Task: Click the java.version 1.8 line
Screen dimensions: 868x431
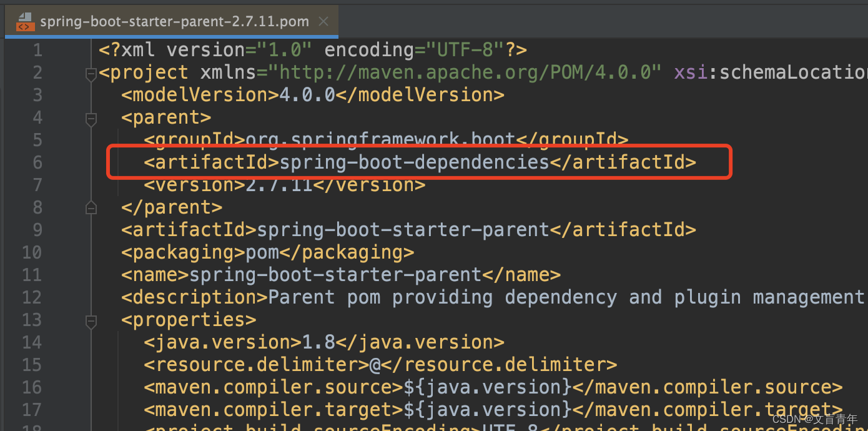Action: [324, 342]
